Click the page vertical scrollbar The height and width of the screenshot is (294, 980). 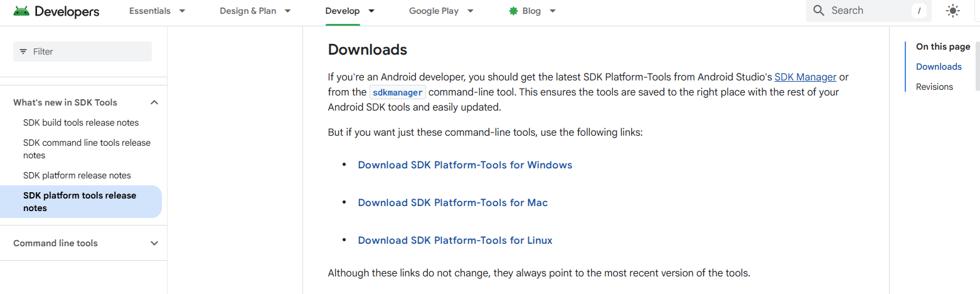[x=977, y=66]
